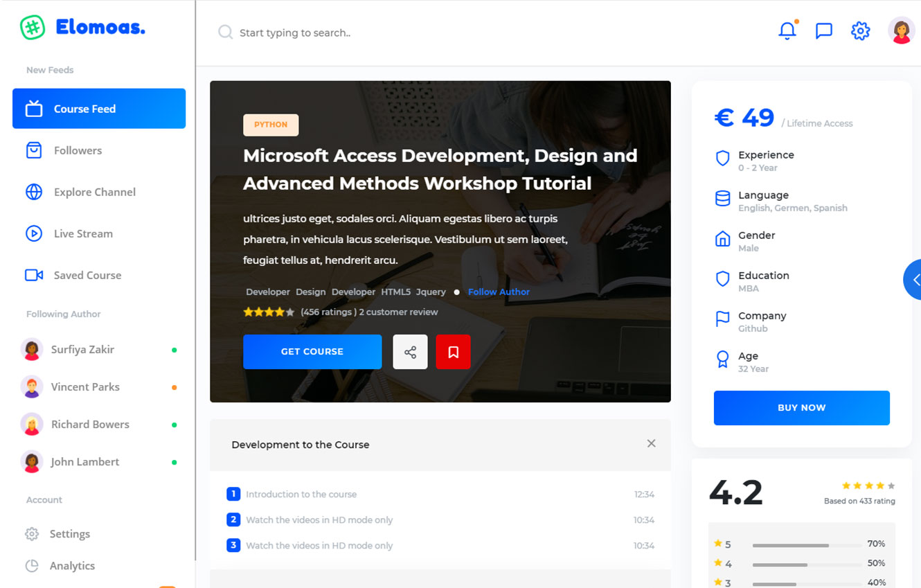Open Introduction to the course lesson

[x=301, y=495]
